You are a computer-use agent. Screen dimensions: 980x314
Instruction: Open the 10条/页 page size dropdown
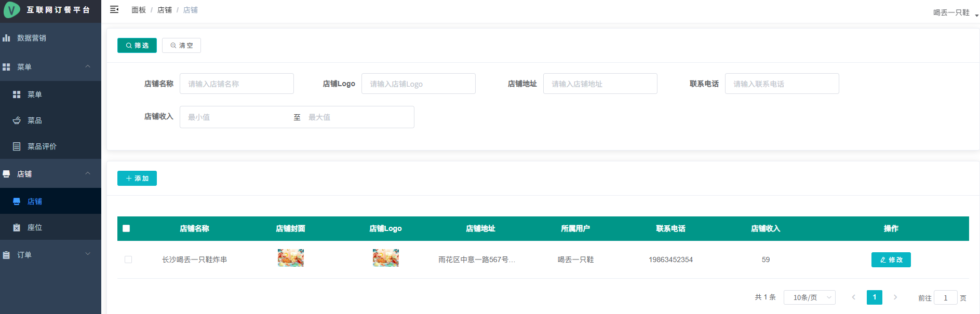pos(809,297)
